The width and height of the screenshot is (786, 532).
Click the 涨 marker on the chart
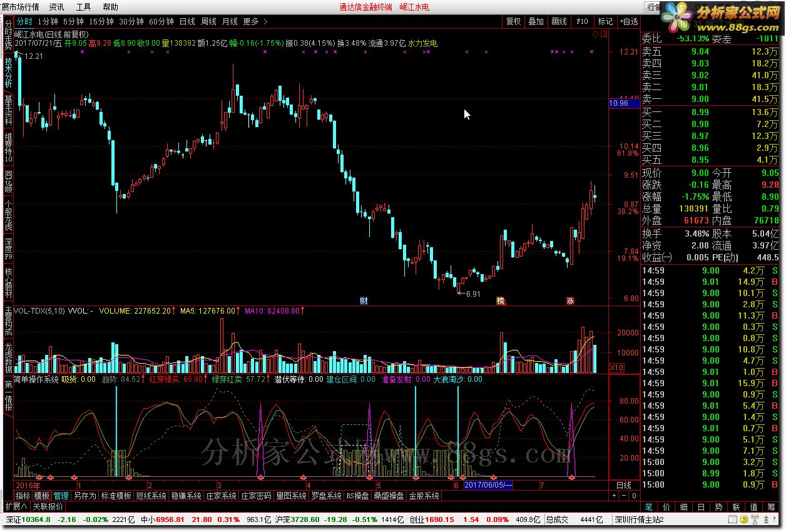point(571,300)
